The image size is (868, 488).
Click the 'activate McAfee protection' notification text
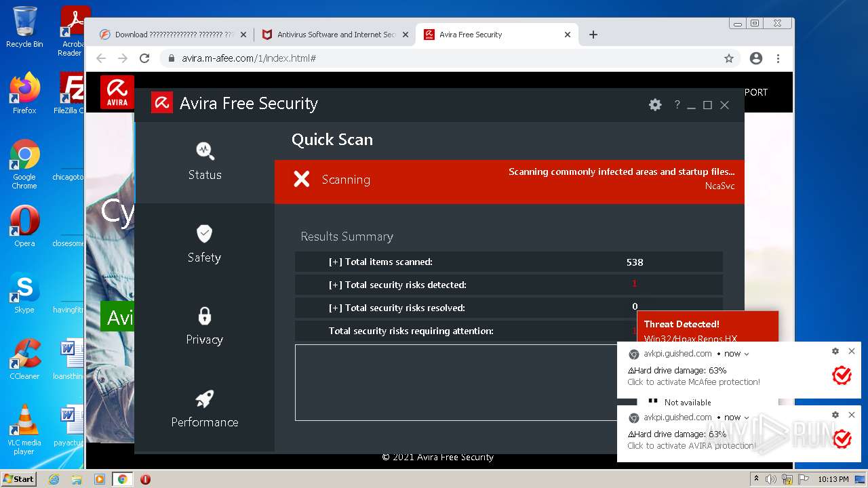coord(694,382)
